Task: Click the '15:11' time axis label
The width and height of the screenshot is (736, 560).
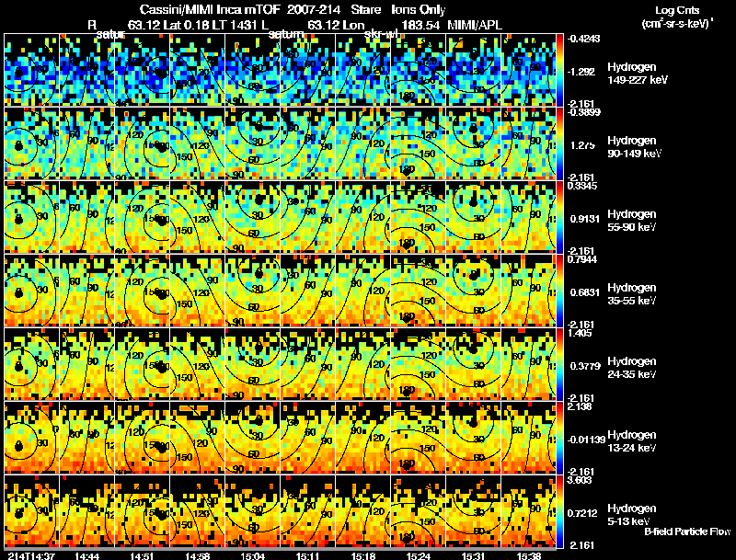Action: [308, 555]
